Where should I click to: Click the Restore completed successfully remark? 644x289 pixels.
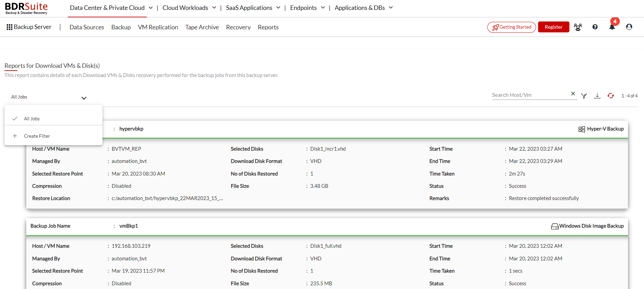click(x=544, y=198)
